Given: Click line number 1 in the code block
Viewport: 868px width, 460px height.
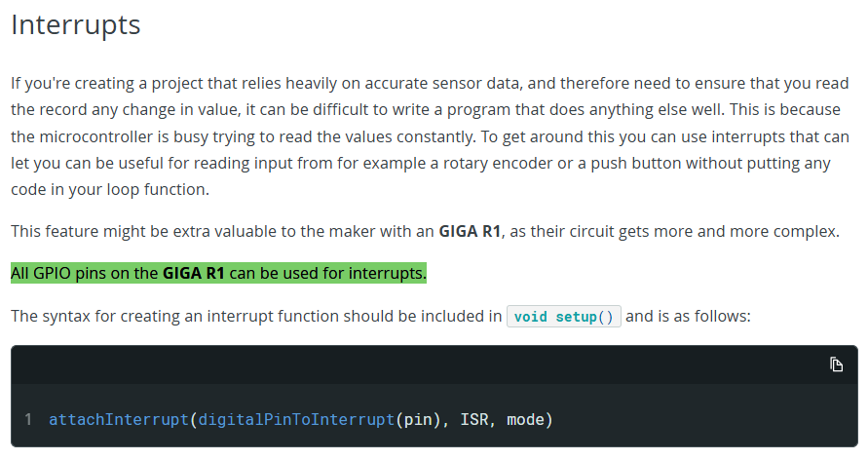Looking at the screenshot, I should [28, 420].
